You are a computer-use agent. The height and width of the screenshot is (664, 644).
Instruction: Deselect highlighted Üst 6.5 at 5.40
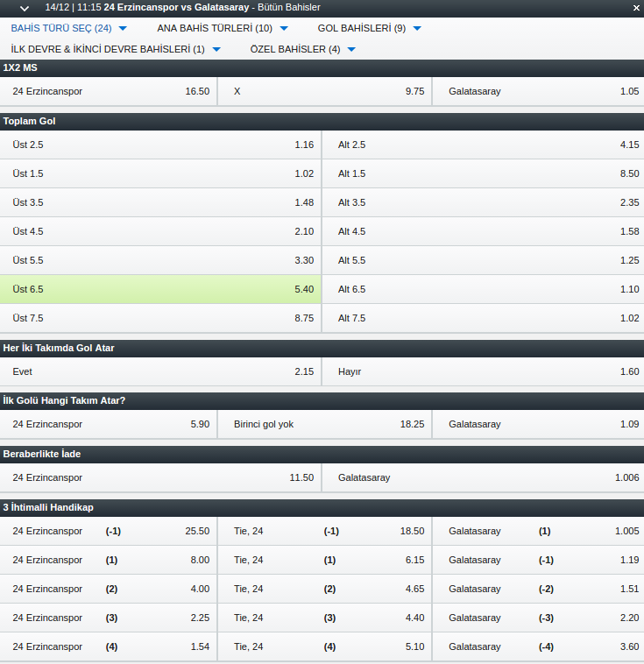(160, 289)
